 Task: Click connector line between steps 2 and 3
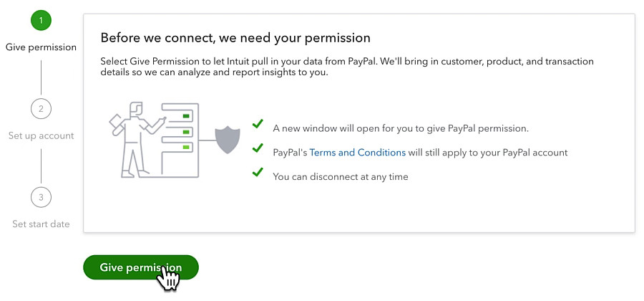point(41,166)
